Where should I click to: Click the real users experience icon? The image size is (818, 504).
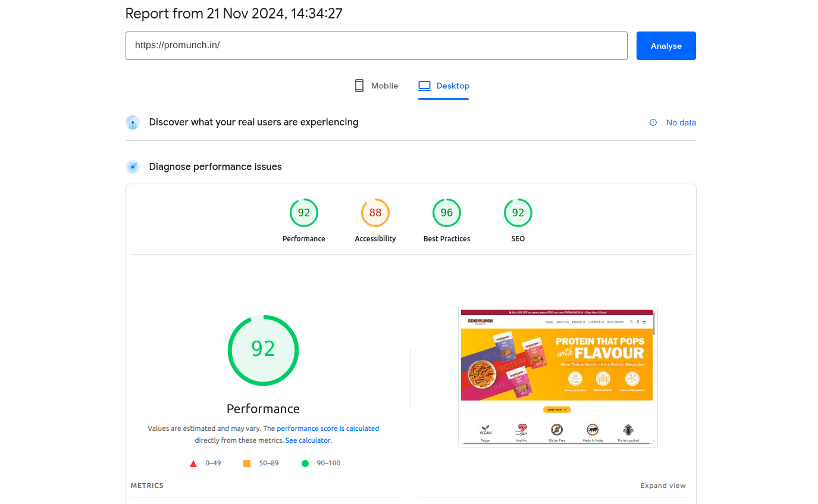click(x=133, y=122)
